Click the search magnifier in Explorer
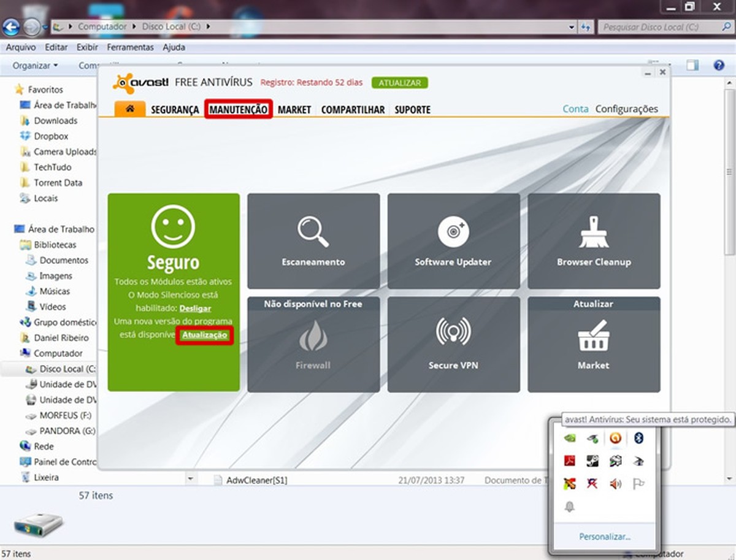This screenshot has width=736, height=560. click(x=725, y=27)
